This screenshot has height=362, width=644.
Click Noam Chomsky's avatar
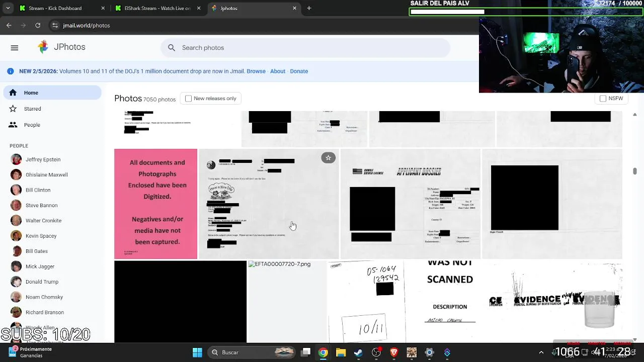pos(16,297)
